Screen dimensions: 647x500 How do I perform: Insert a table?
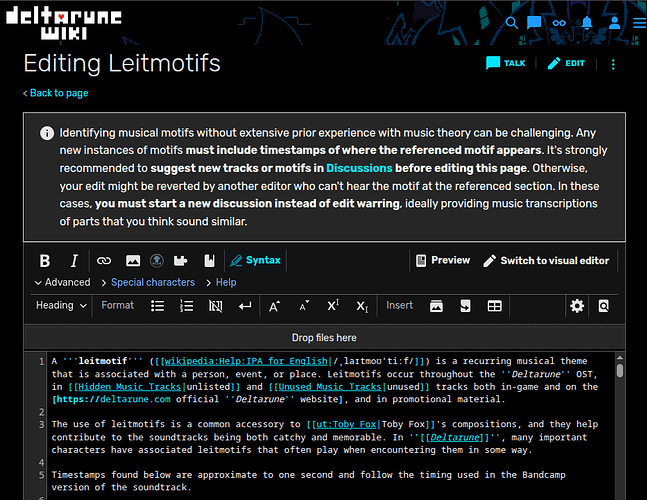[x=494, y=306]
